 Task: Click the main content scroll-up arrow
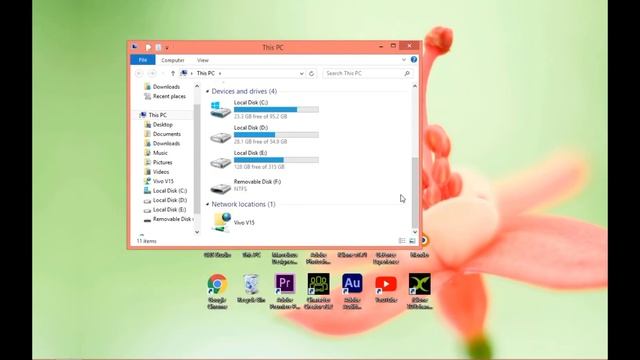(415, 86)
